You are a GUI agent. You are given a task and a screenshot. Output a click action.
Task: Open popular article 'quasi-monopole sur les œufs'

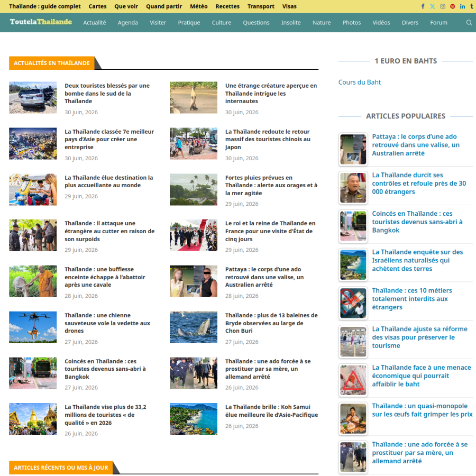(x=422, y=410)
